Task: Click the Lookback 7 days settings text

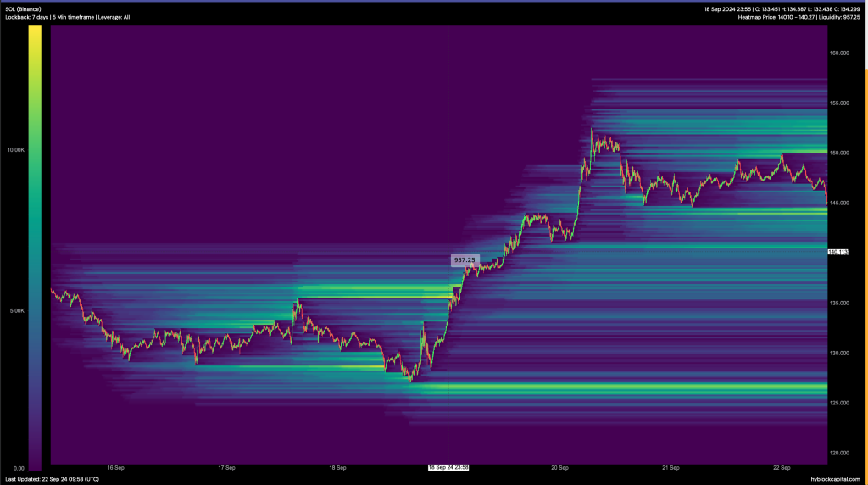Action: (x=68, y=17)
